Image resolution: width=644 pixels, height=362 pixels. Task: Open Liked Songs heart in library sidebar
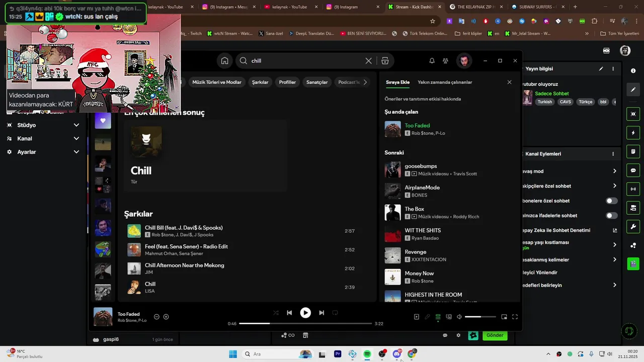point(103,121)
